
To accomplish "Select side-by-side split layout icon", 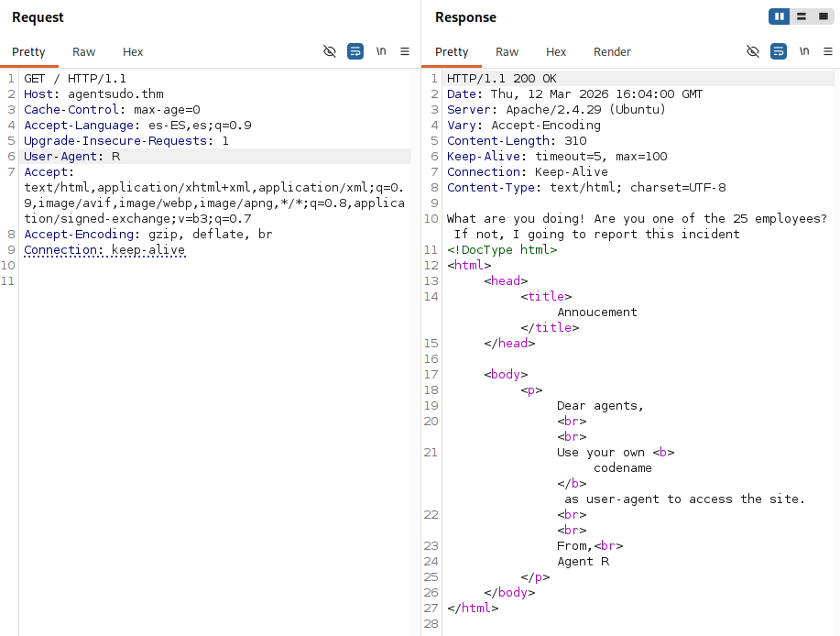I will (780, 16).
